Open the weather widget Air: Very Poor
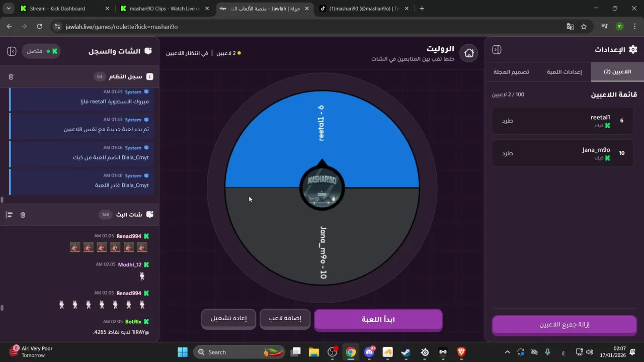 31,351
